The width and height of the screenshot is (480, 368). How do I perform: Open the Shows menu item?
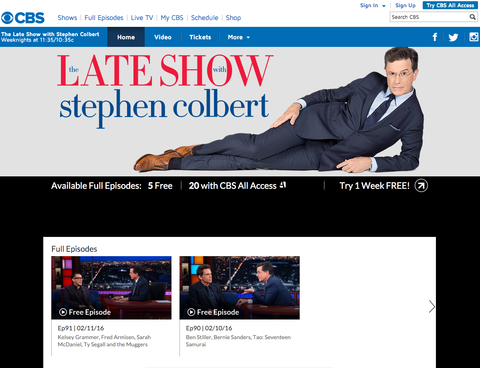[67, 18]
